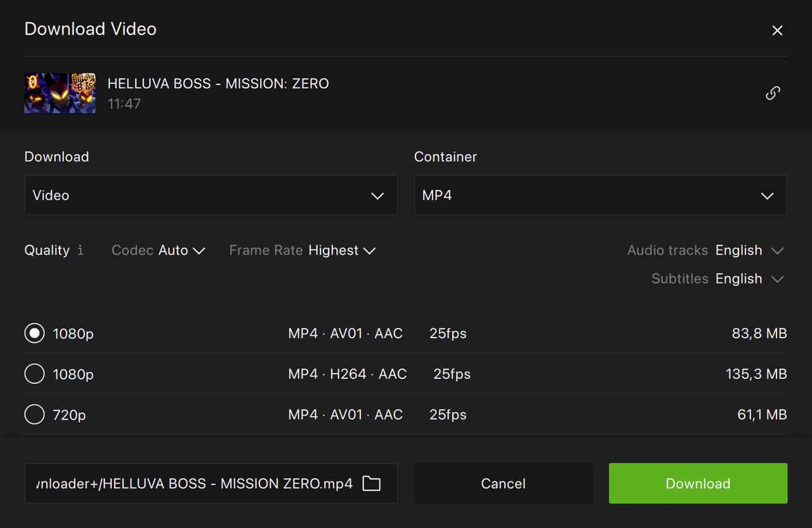Click the HELLUVA BOSS video thumbnail

(60, 93)
